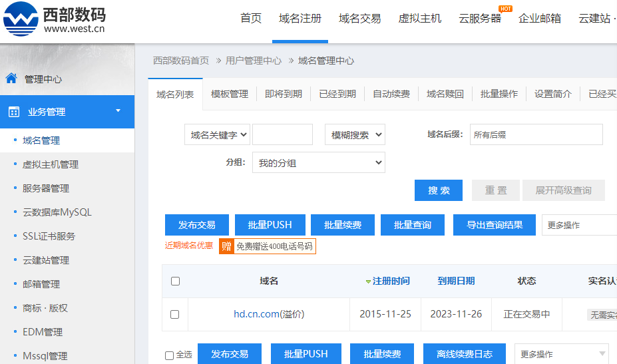Toggle the header select-all checkbox
This screenshot has height=364, width=617.
(175, 281)
